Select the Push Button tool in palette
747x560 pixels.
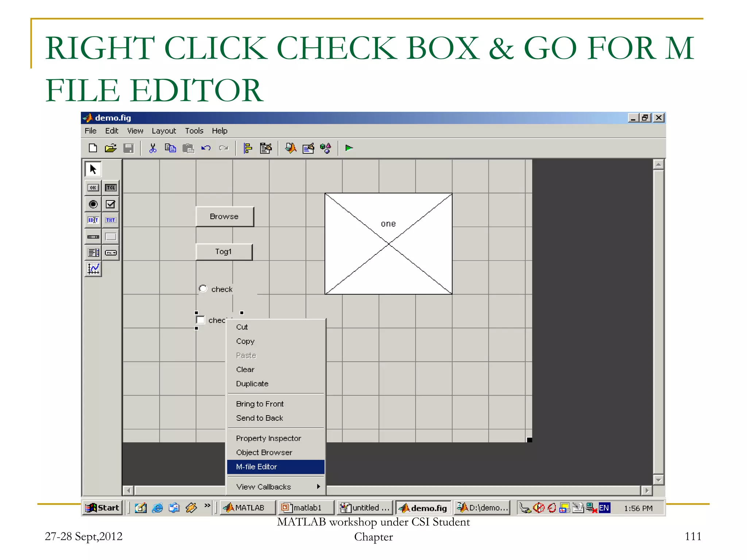coord(93,188)
